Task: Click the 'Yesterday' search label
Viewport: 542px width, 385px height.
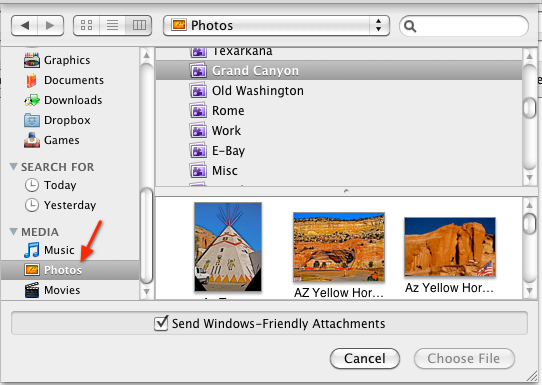Action: click(x=70, y=205)
